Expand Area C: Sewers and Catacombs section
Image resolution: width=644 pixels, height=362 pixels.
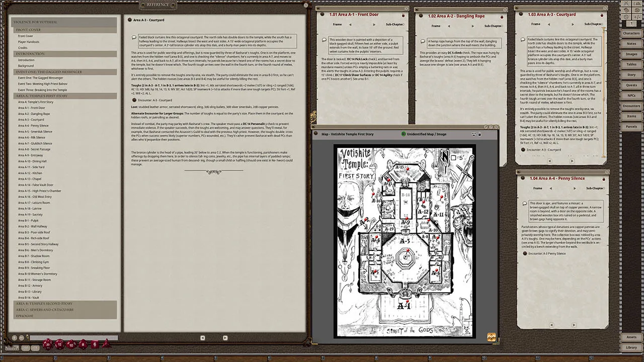[65, 310]
